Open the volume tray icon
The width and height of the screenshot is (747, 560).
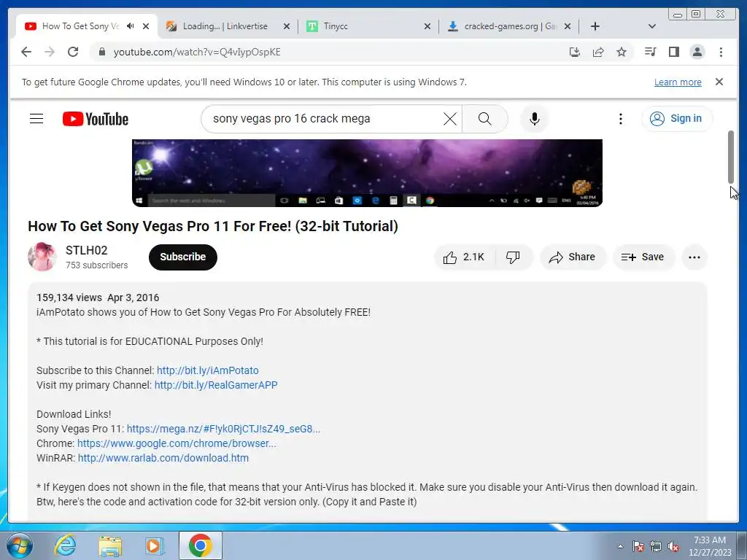click(x=673, y=546)
